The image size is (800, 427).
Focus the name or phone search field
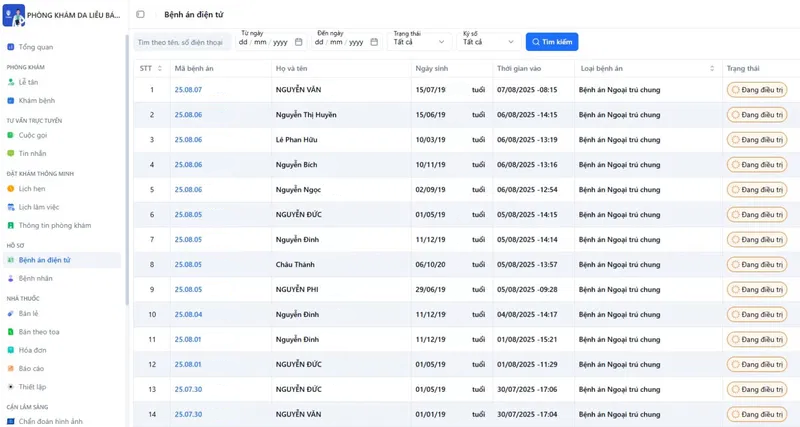coord(182,42)
